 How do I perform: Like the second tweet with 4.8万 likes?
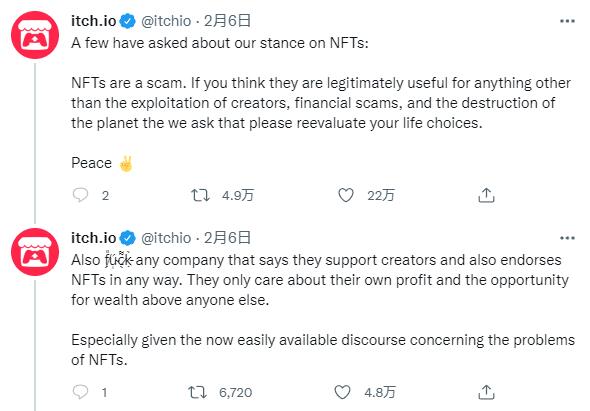click(x=342, y=392)
